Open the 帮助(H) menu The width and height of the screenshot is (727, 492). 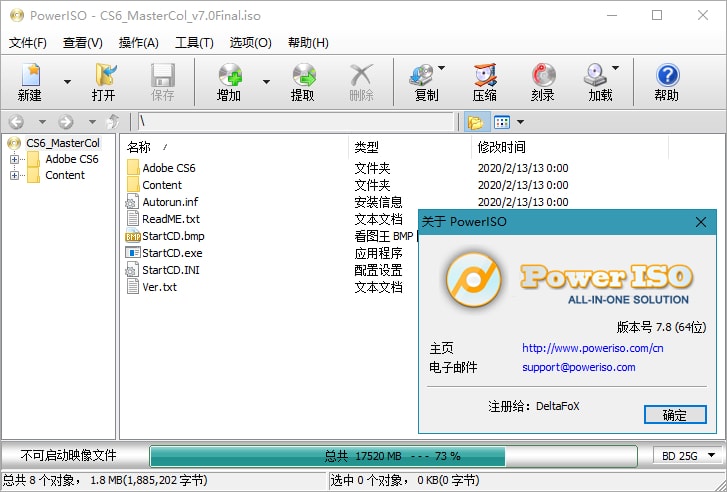[x=308, y=43]
